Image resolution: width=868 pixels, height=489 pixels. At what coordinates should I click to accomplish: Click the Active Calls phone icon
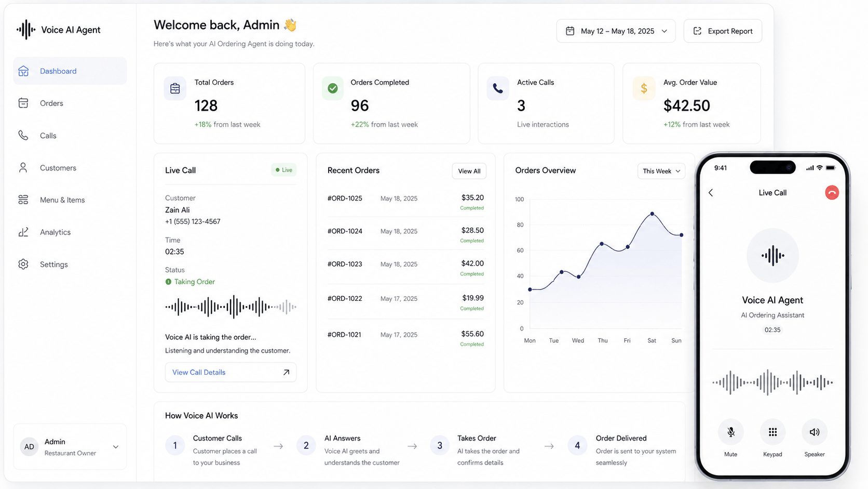pos(497,88)
